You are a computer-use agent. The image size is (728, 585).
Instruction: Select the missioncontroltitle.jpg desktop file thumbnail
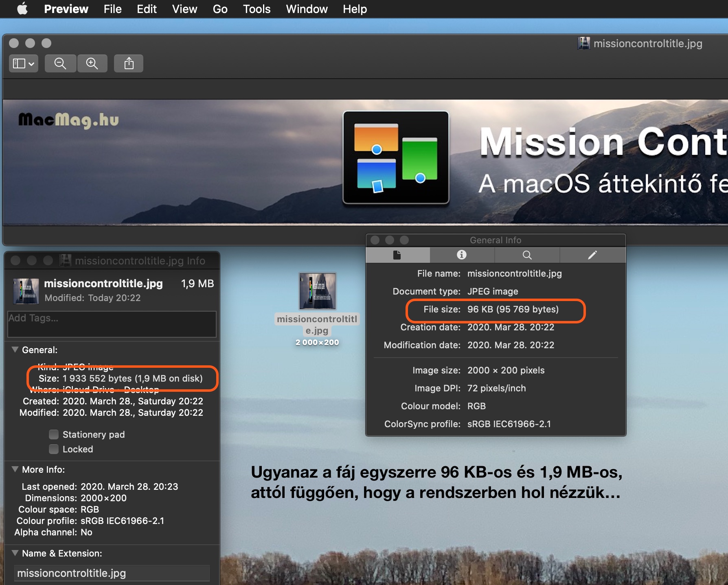tap(318, 291)
